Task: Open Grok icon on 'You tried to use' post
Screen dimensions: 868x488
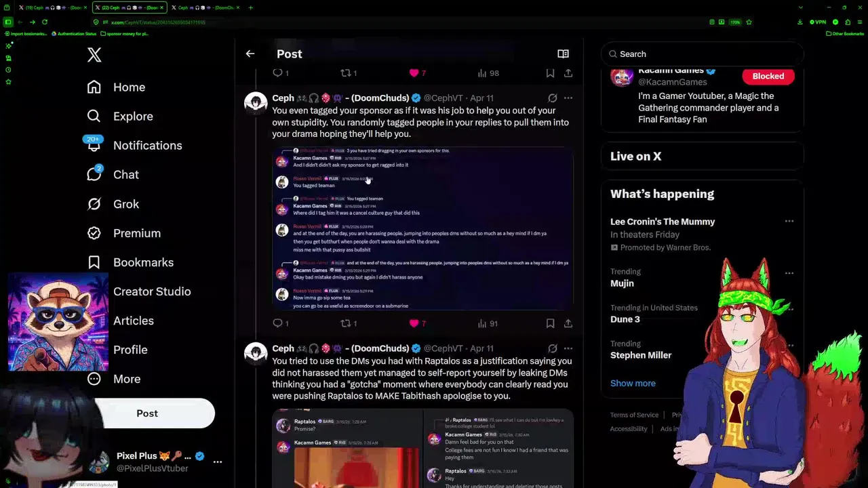Action: pyautogui.click(x=553, y=348)
